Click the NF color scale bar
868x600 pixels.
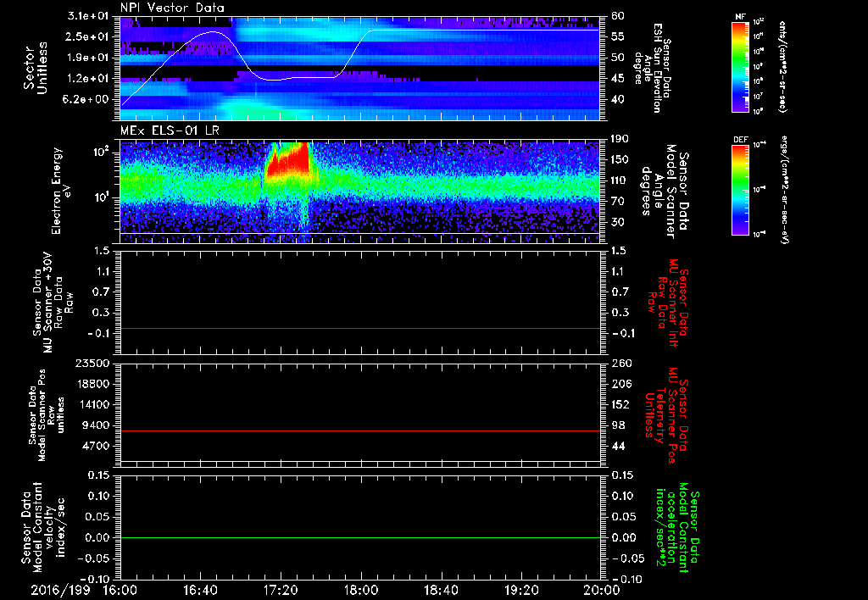pyautogui.click(x=740, y=66)
